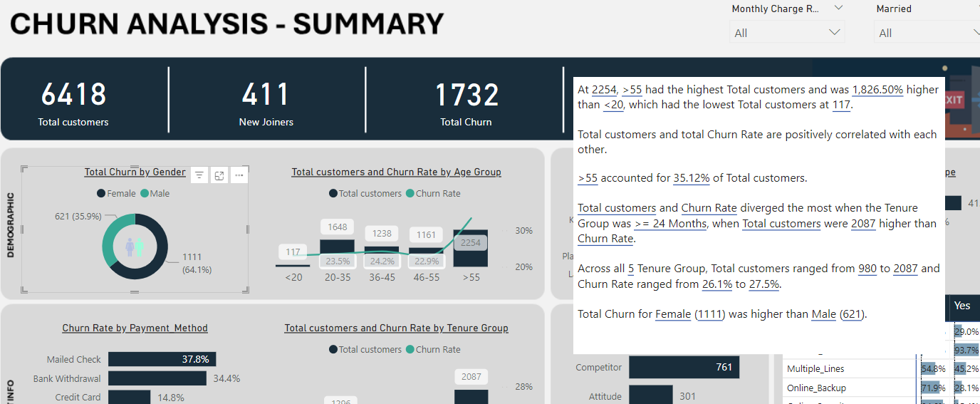Click the Male legend marker in Gender chart

(145, 194)
